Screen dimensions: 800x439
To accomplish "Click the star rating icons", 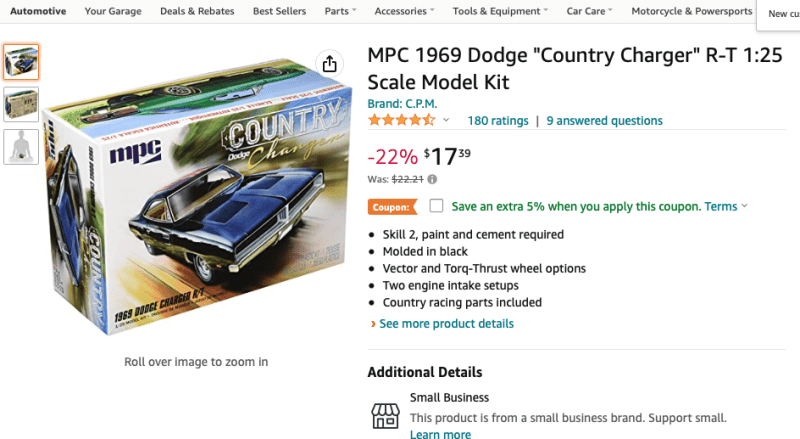I will pyautogui.click(x=401, y=120).
